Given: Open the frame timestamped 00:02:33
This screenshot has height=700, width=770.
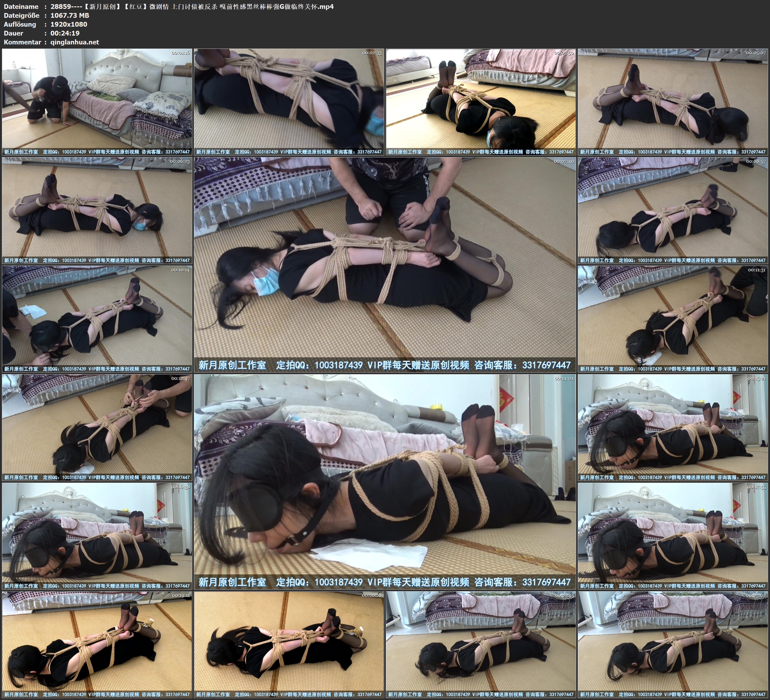Looking at the screenshot, I should [x=289, y=102].
